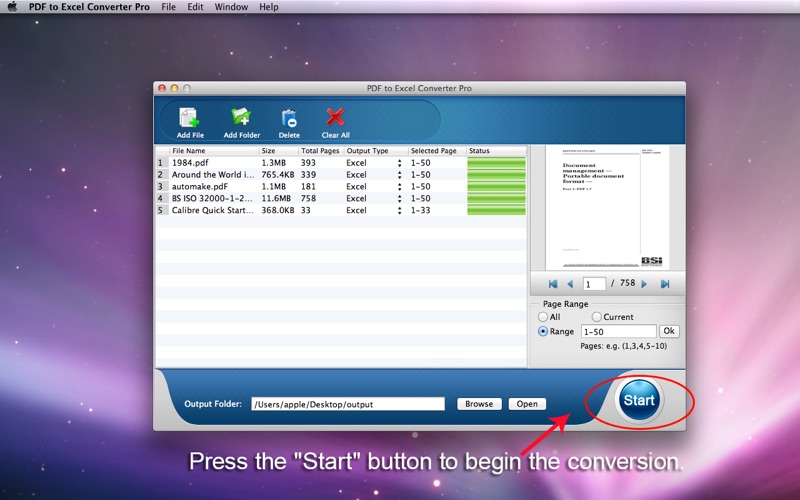Open Output Type dropdown for BS ISO 32000 row
The height and width of the screenshot is (500, 800).
(399, 198)
